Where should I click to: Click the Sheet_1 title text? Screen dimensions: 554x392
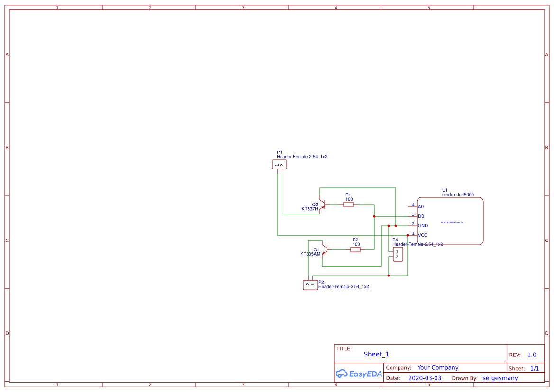[x=376, y=354]
